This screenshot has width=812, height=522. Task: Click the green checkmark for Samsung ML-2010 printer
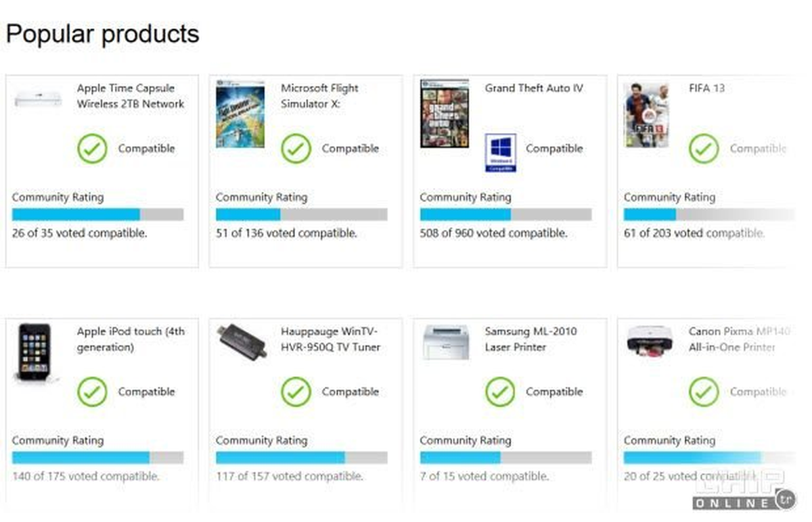(500, 391)
